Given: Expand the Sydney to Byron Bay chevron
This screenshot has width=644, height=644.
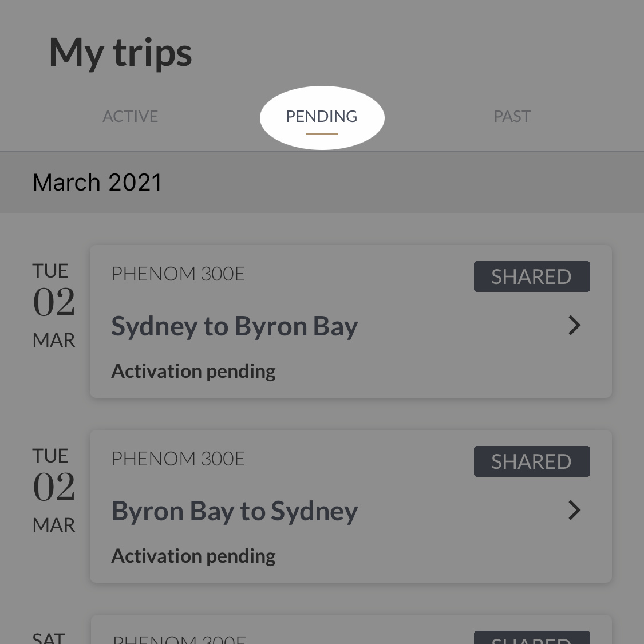Looking at the screenshot, I should (x=574, y=326).
